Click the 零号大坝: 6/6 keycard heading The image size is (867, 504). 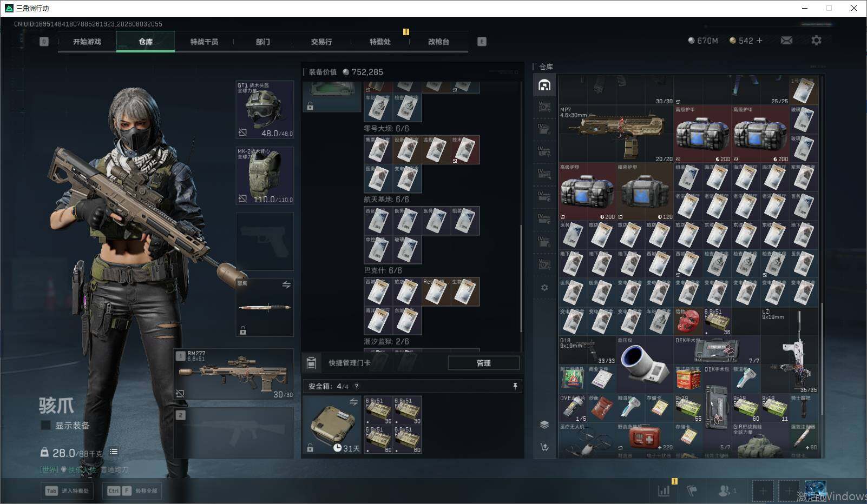coord(386,129)
